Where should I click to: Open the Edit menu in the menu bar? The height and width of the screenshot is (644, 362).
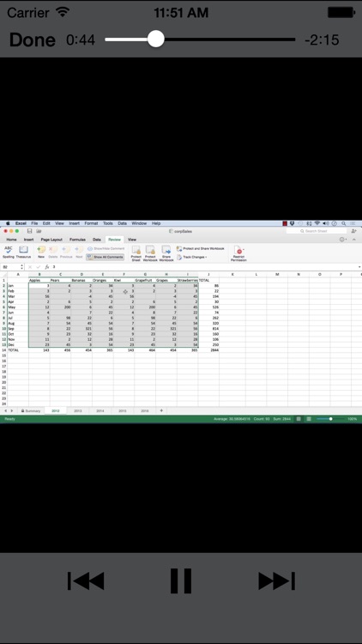[46, 223]
